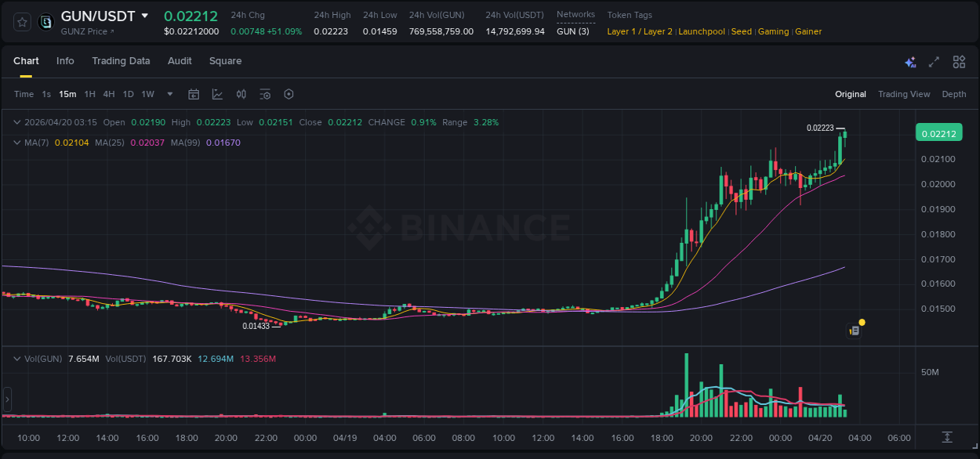
Task: Expand the hidden interval options arrow
Action: (x=169, y=94)
